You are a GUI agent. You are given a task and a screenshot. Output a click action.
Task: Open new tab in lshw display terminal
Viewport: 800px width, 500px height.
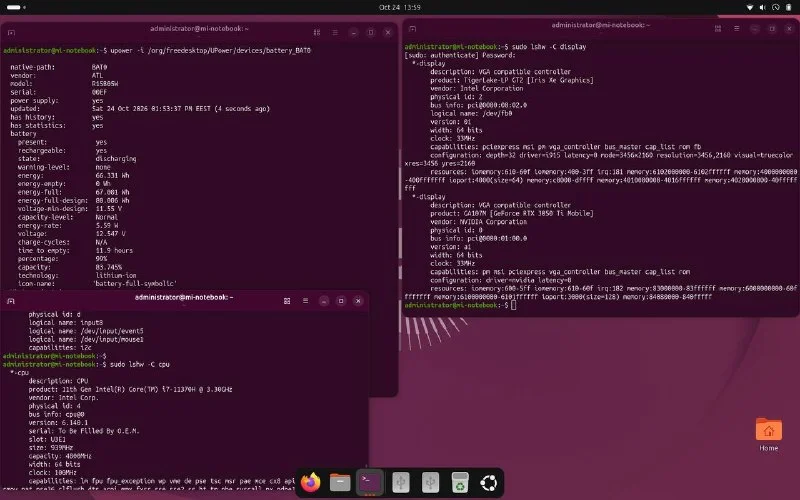pos(413,29)
